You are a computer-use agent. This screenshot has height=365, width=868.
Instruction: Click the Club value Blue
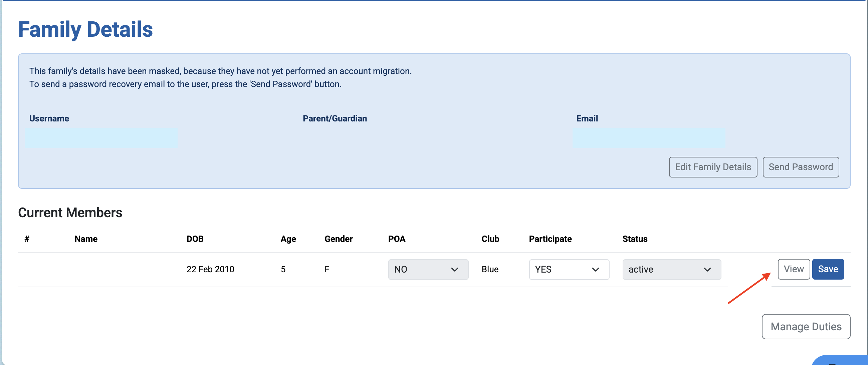(x=490, y=269)
